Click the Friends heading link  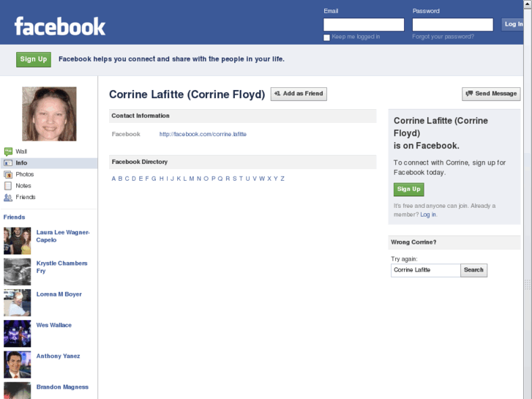click(14, 217)
